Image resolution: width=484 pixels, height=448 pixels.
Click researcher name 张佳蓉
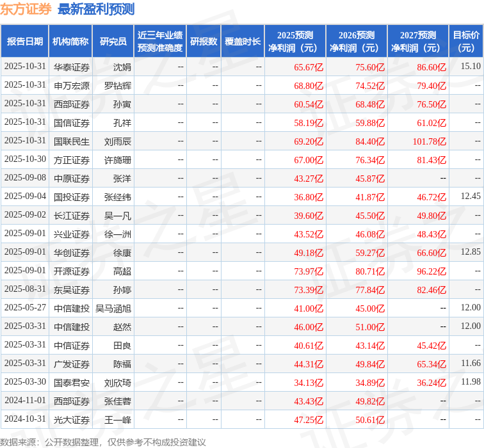tap(118, 401)
